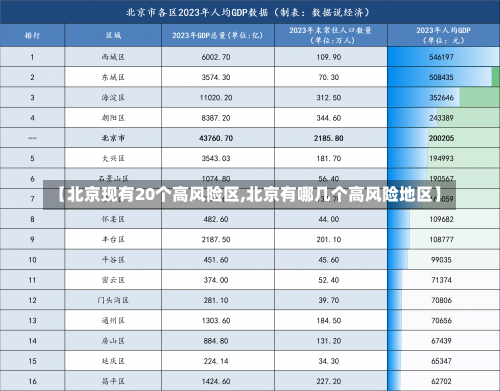
Task: Click GDP total value '224.14'
Action: [x=216, y=361]
